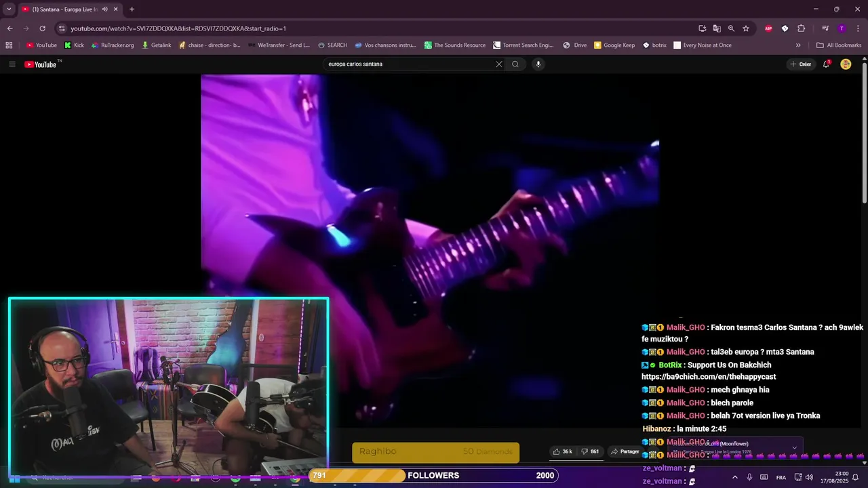
Task: Open media control playlist icon
Action: pyautogui.click(x=825, y=28)
